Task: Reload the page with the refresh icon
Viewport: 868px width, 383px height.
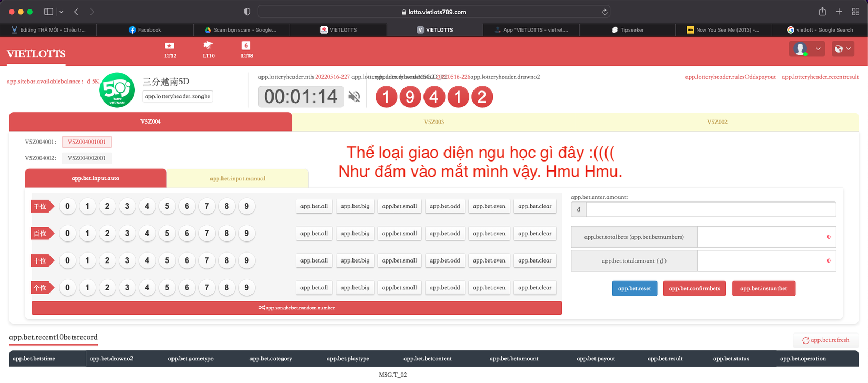Action: [605, 12]
